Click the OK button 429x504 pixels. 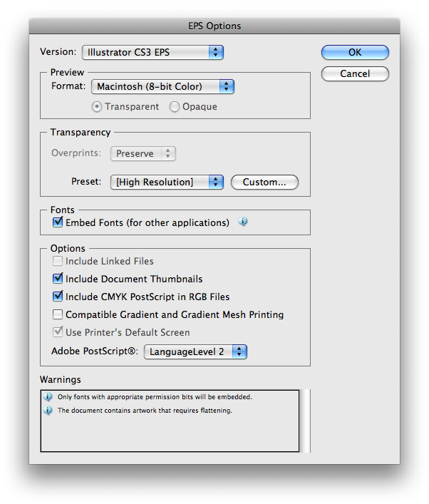(355, 52)
